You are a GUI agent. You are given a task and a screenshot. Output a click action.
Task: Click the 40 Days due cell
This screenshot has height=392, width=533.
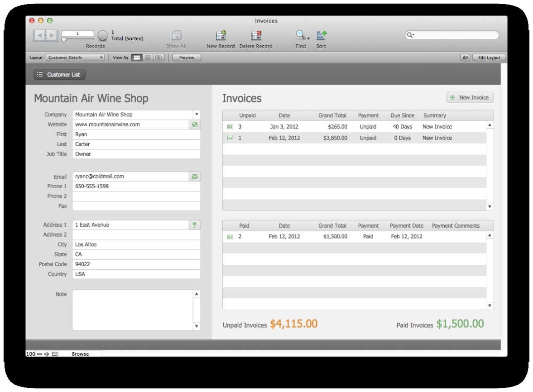pyautogui.click(x=403, y=127)
